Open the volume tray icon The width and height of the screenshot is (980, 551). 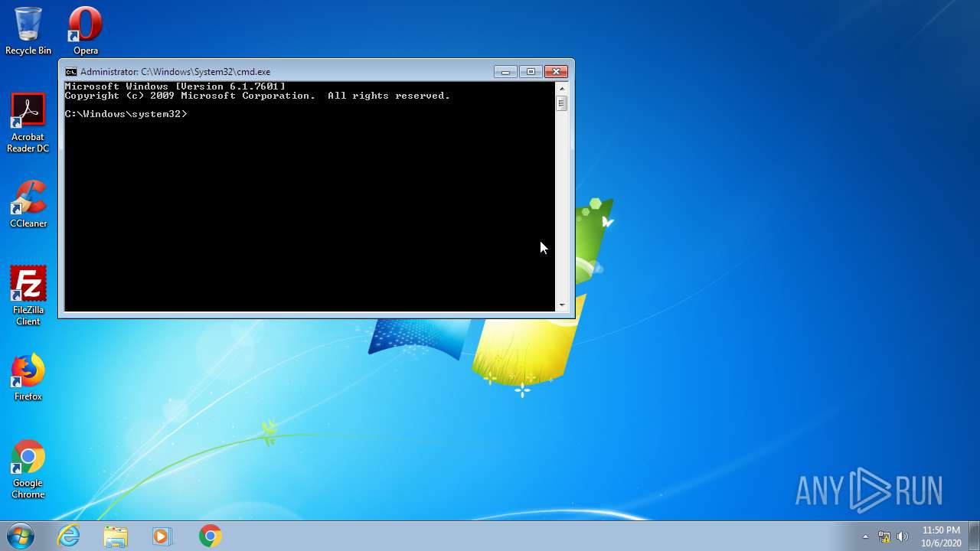[x=903, y=536]
